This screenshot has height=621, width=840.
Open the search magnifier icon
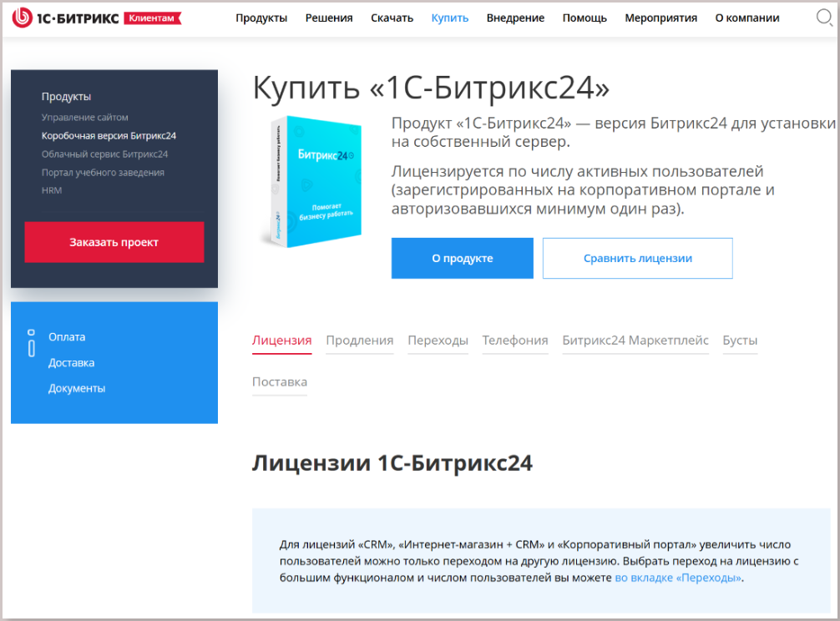pos(824,18)
